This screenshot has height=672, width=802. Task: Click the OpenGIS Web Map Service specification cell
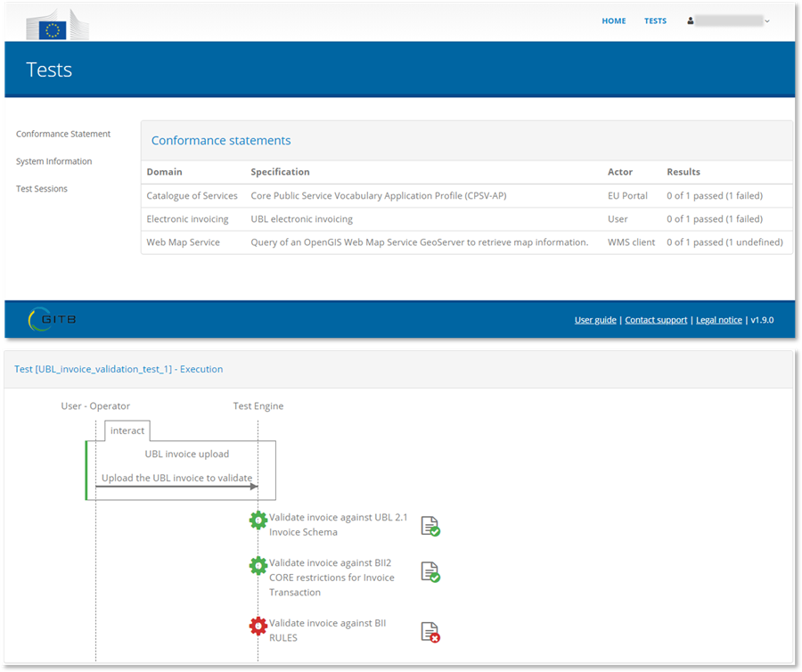(x=420, y=242)
